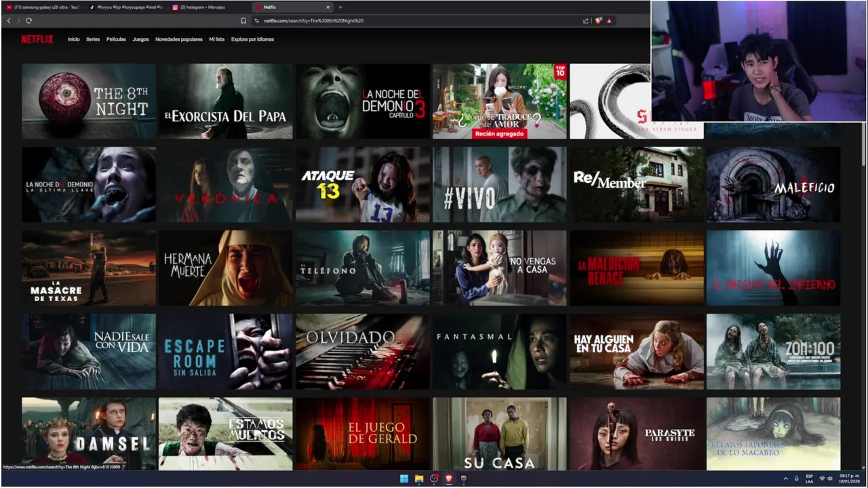Open Parasyte Los Grises thumbnail
This screenshot has height=488, width=868.
pos(637,434)
